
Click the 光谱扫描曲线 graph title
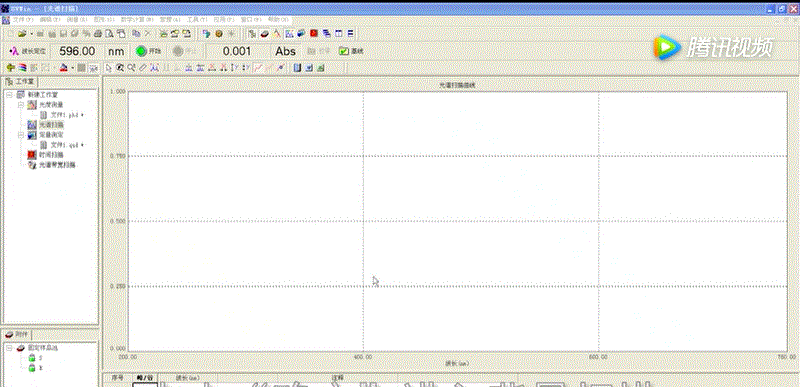click(x=457, y=85)
